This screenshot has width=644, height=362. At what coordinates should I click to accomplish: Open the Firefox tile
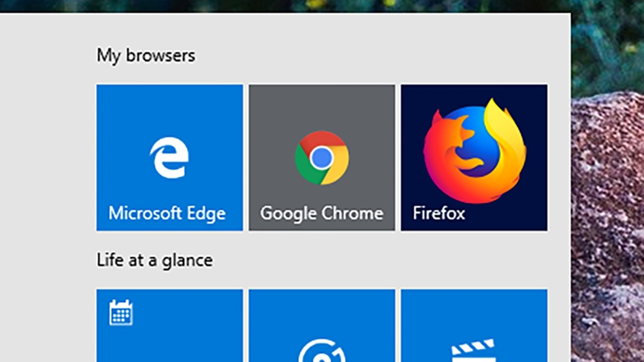pos(474,158)
